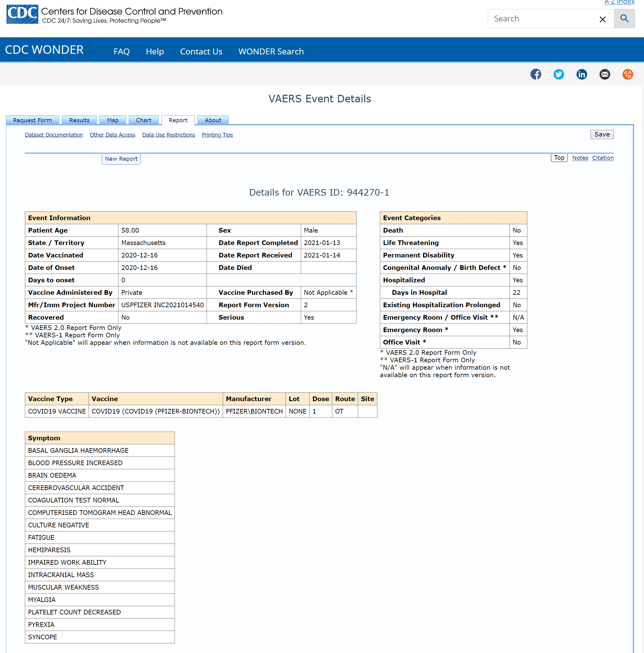Open Contact Us in navigation bar

[201, 51]
